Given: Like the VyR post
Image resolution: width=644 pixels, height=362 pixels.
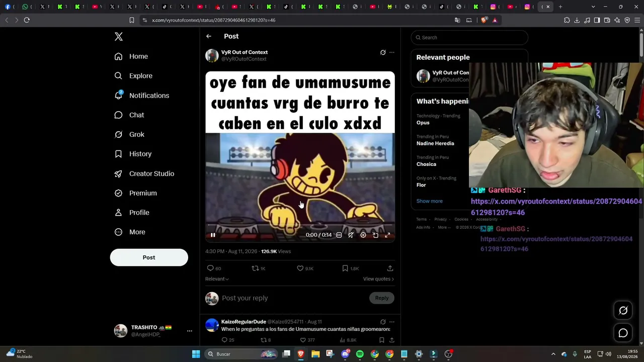Looking at the screenshot, I should pos(300,268).
